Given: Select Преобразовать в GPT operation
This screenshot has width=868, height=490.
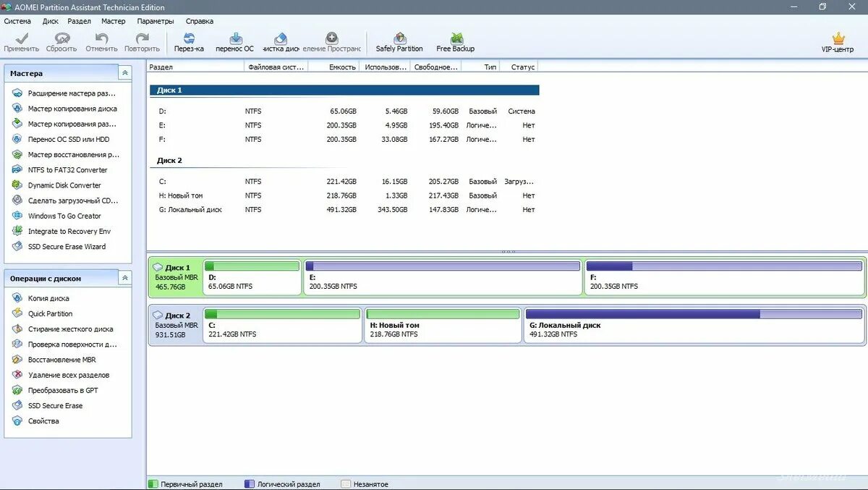Looking at the screenshot, I should pyautogui.click(x=55, y=390).
